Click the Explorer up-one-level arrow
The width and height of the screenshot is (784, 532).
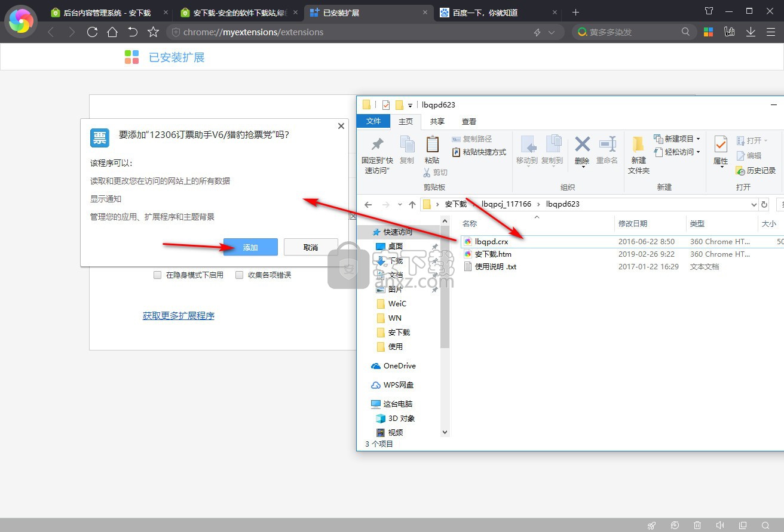(x=412, y=204)
